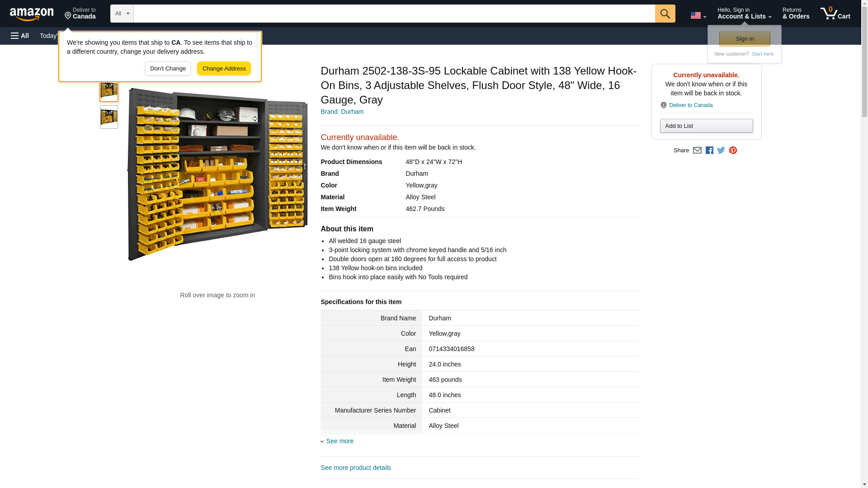Click Deliver to Canada in header
Screen dimensions: 868x488
[80, 14]
